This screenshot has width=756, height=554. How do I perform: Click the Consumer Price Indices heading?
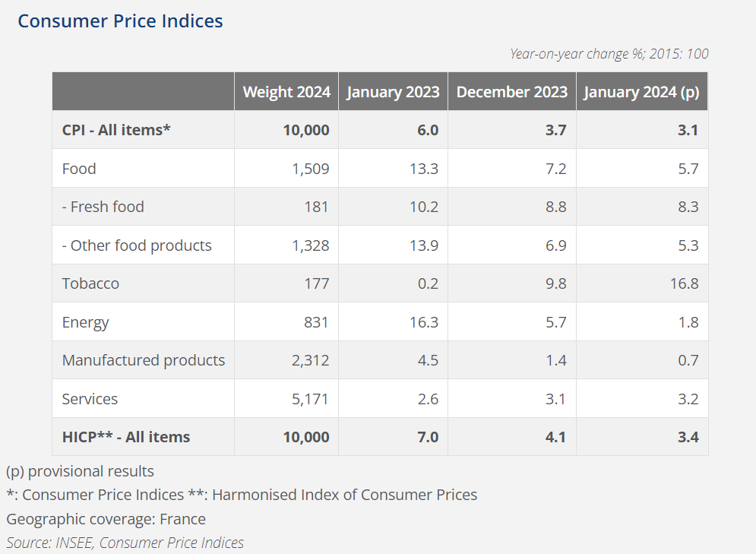point(120,21)
